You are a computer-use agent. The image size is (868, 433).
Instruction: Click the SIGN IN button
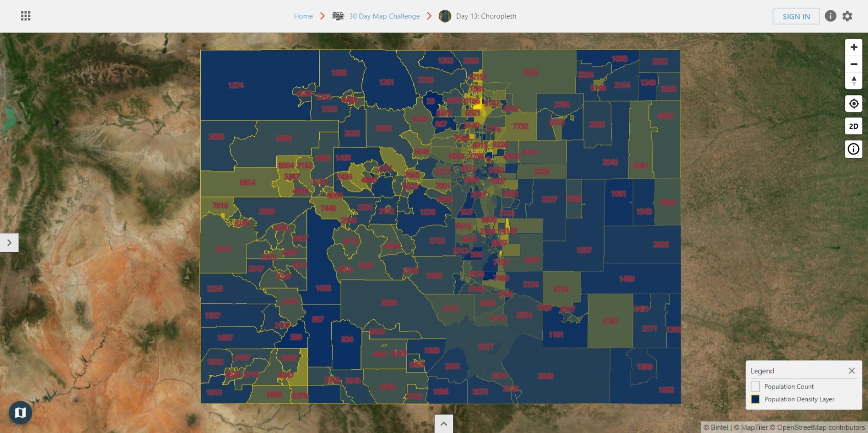coord(796,16)
